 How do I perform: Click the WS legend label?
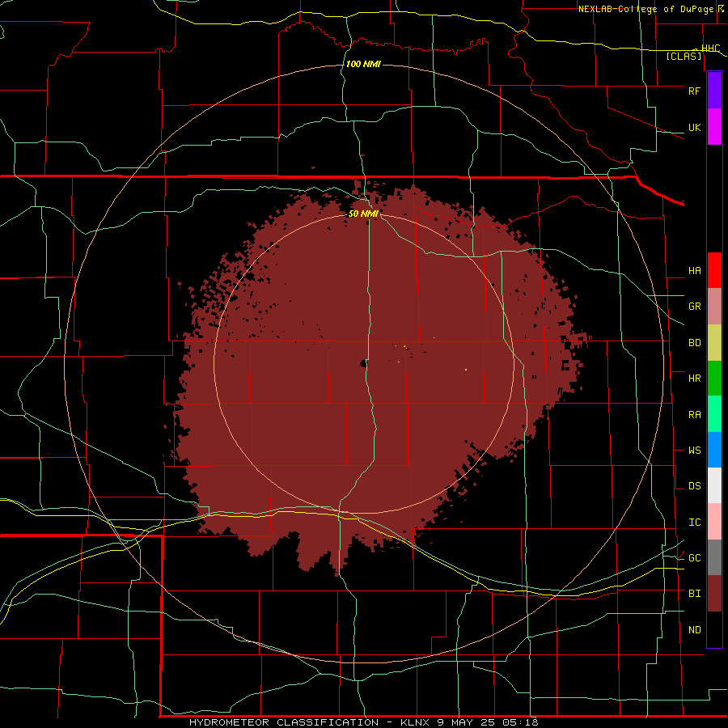pos(694,451)
